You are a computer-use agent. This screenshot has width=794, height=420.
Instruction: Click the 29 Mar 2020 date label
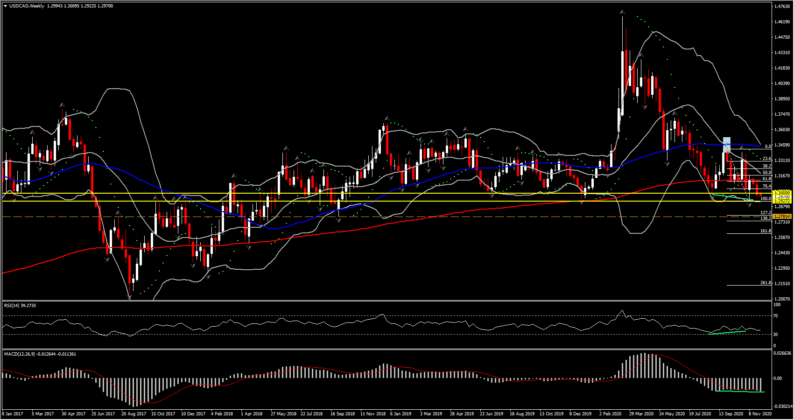[640, 413]
